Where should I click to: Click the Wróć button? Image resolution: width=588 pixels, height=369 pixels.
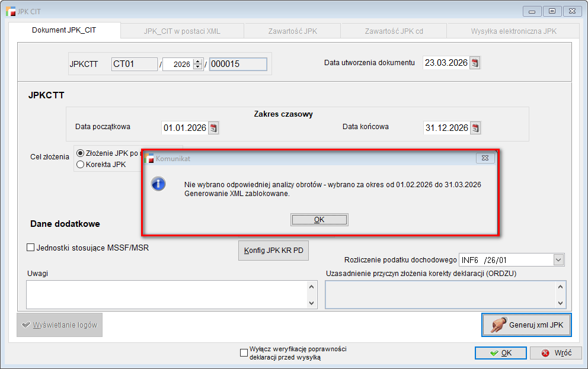(555, 353)
